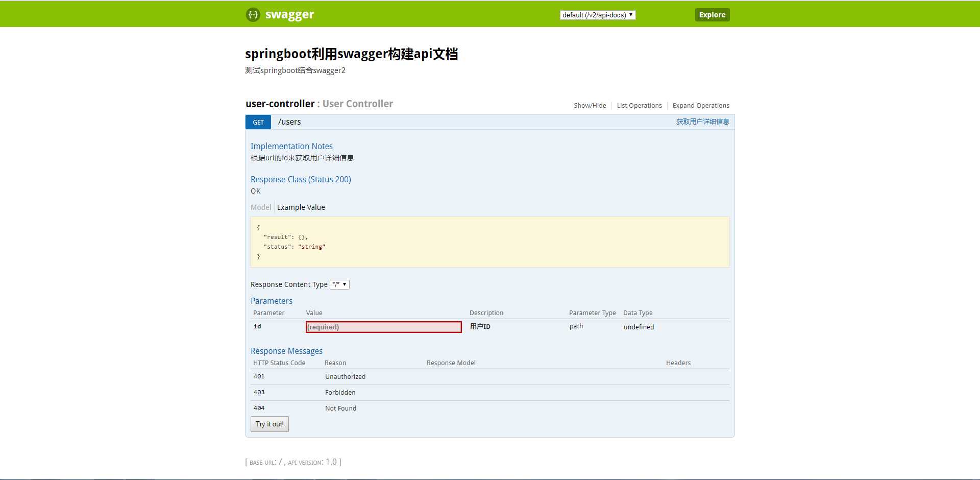Click the Response Class (Status 200) heading

coord(301,179)
